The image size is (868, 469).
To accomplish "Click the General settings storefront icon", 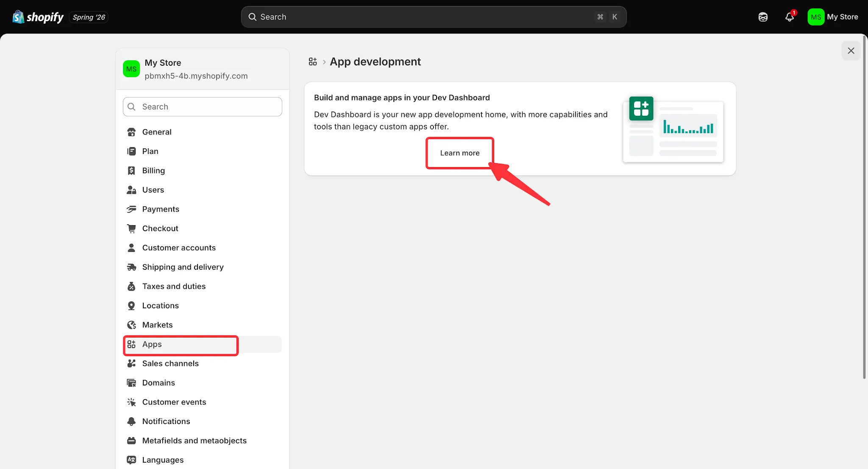I will coord(131,132).
